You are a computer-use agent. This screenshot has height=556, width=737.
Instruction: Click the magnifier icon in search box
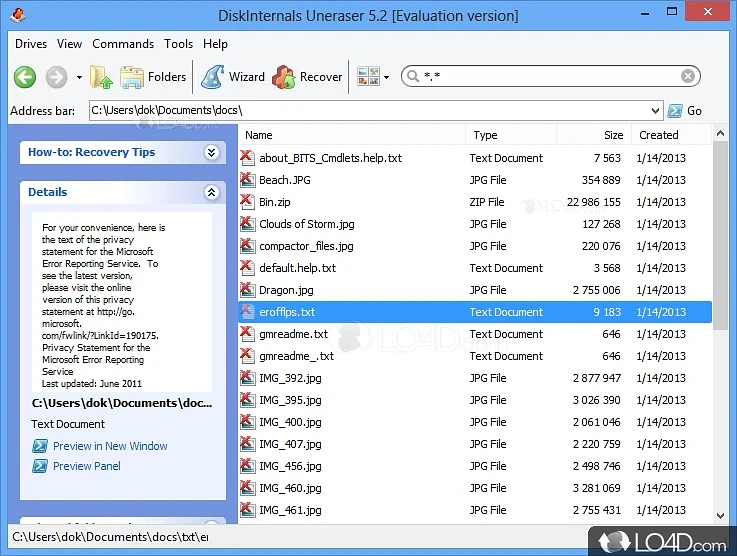point(412,77)
